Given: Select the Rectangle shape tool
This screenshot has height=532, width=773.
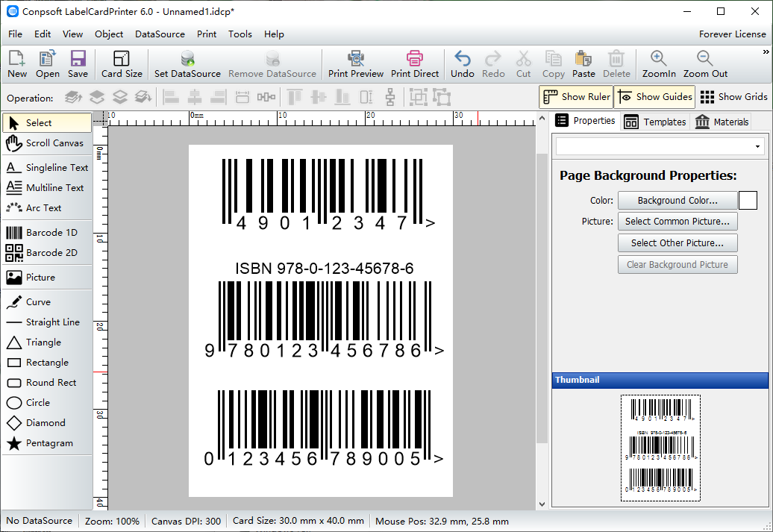Looking at the screenshot, I should [x=47, y=363].
